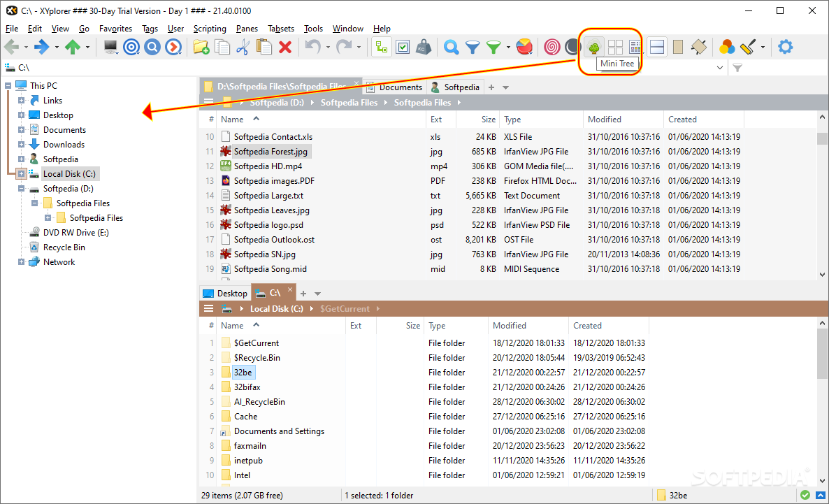The width and height of the screenshot is (829, 504).
Task: Switch to the Documents tab
Action: (394, 87)
